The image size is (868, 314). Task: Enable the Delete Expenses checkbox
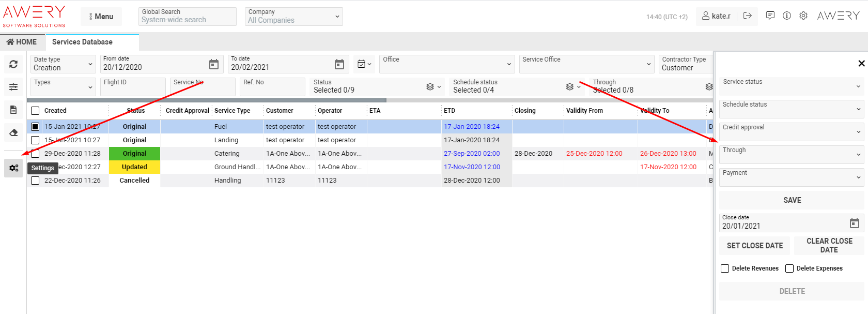coord(789,268)
